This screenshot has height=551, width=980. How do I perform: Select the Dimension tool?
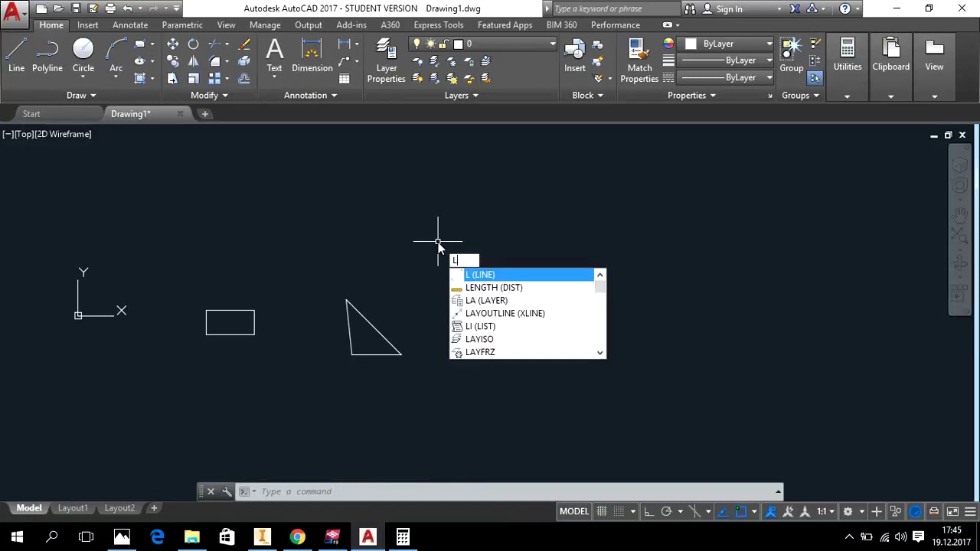tap(312, 57)
